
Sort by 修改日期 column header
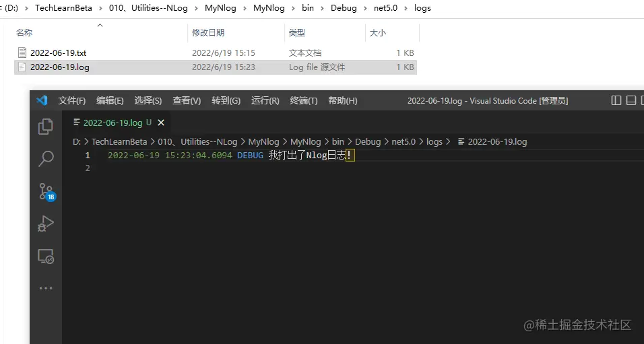click(x=208, y=32)
